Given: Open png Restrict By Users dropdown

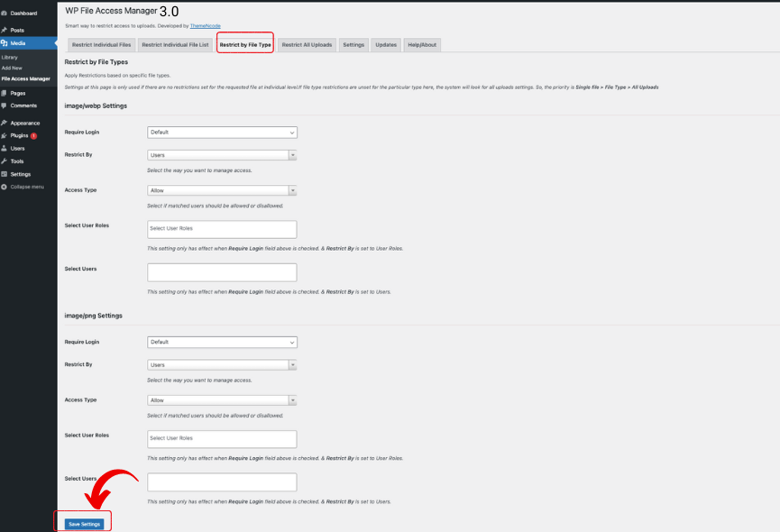Looking at the screenshot, I should tap(223, 365).
